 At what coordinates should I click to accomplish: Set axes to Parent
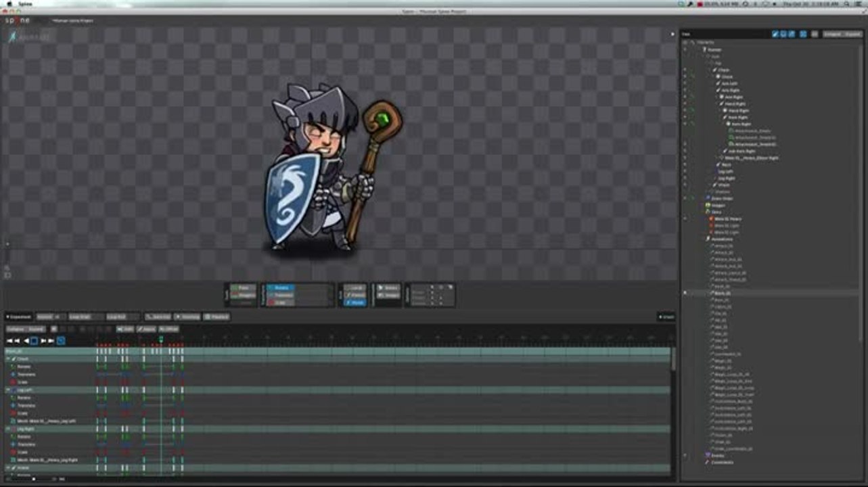click(x=355, y=295)
